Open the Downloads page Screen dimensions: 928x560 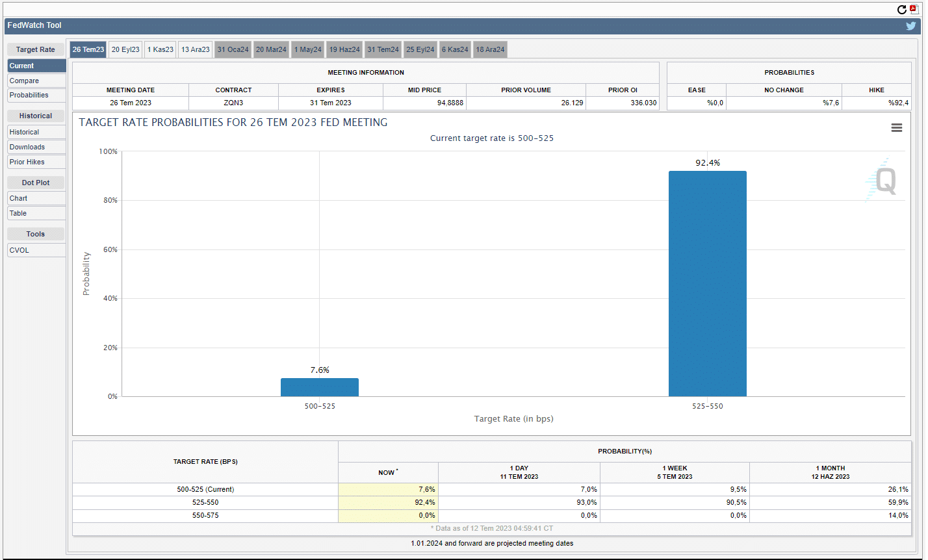tap(36, 147)
